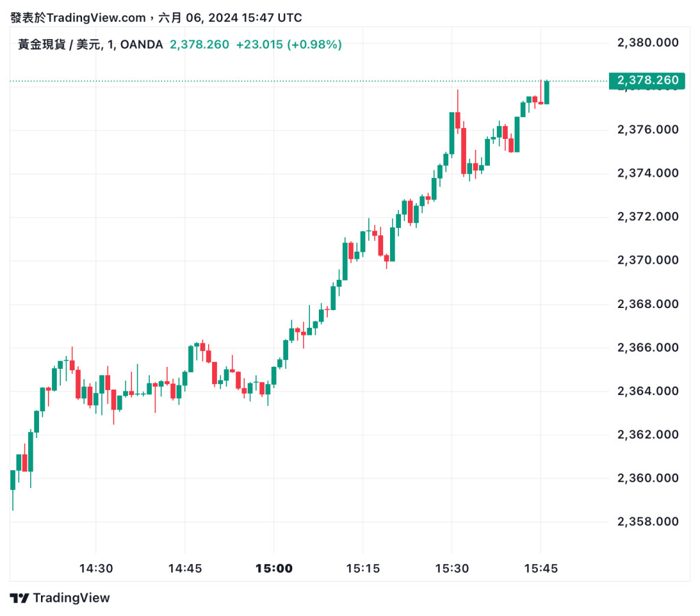Click the bold 15:00 time axis label
This screenshot has width=700, height=616.
tap(274, 568)
